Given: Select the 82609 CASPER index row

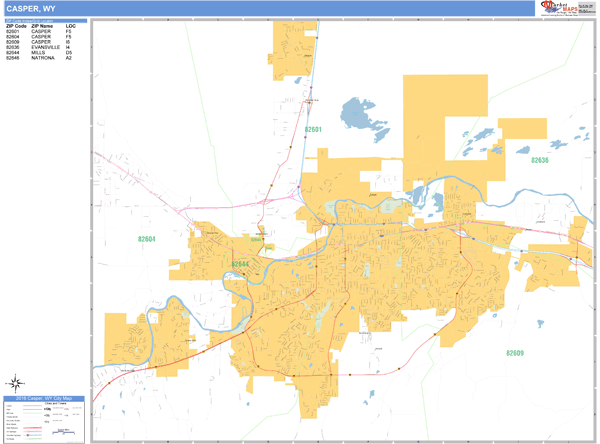Looking at the screenshot, I should (40, 42).
